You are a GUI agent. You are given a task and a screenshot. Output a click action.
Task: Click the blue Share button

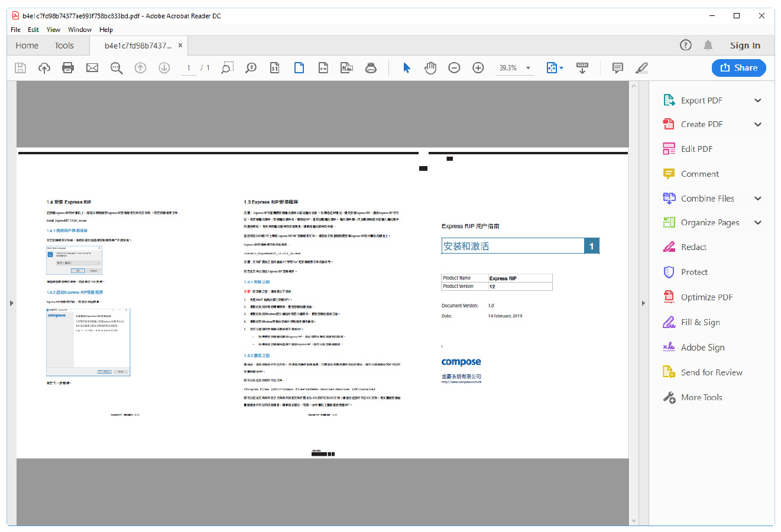click(x=739, y=68)
